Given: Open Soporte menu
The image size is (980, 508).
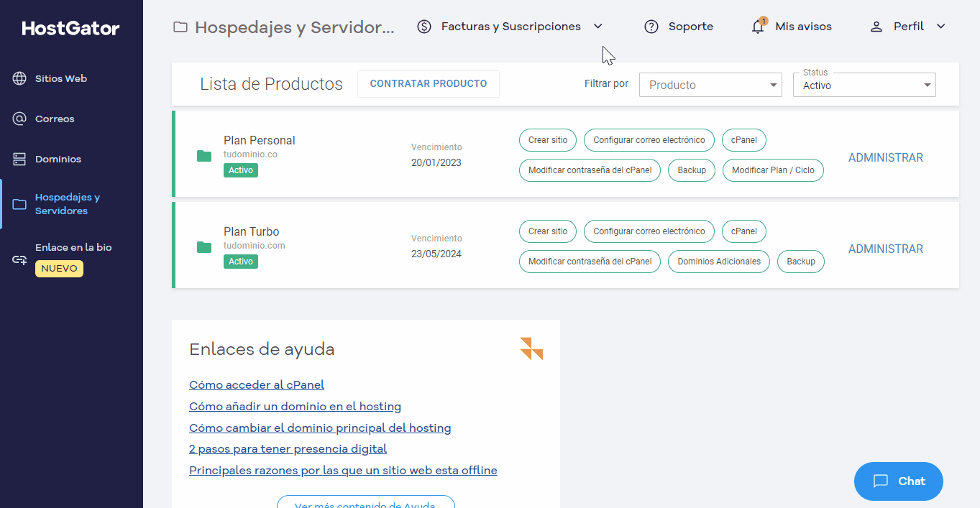Looking at the screenshot, I should point(690,27).
